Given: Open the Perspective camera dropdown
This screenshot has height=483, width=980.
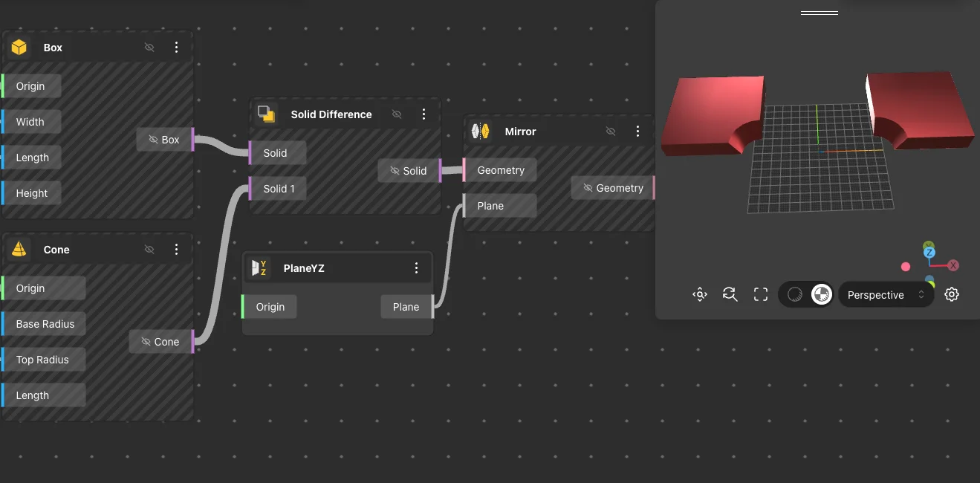Looking at the screenshot, I should [885, 295].
